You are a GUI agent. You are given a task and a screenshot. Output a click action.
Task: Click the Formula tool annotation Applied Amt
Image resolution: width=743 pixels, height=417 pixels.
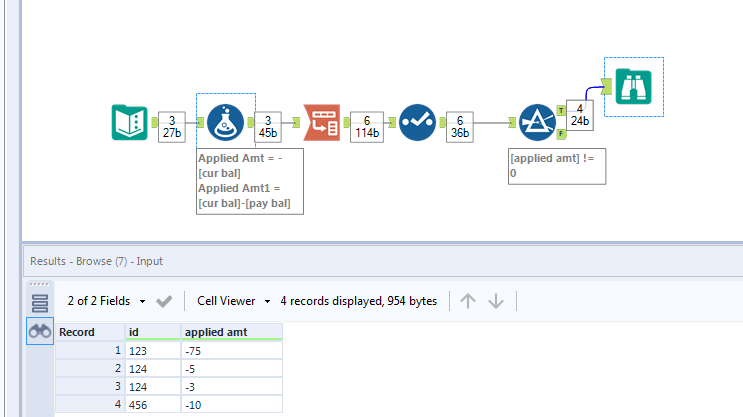click(250, 181)
